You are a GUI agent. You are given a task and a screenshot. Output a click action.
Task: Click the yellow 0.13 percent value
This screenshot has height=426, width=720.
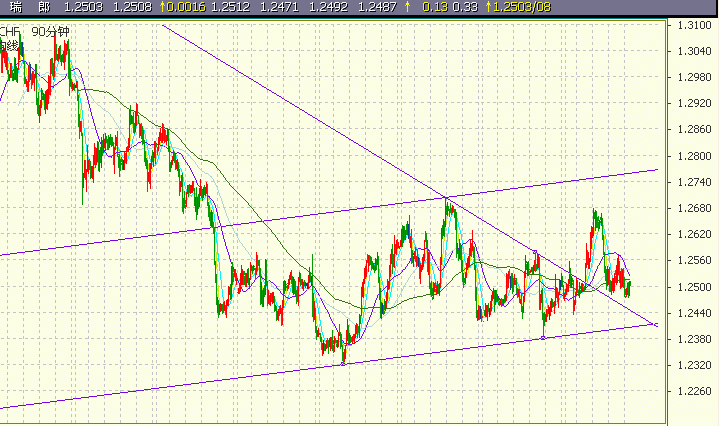435,7
